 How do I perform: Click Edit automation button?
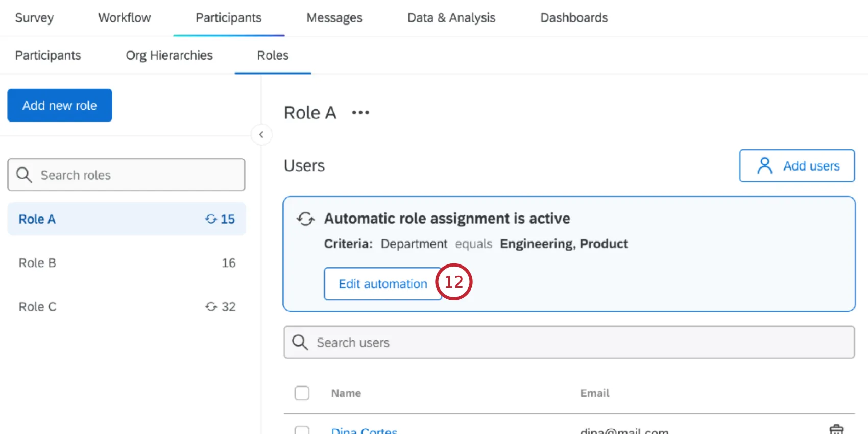click(x=383, y=283)
